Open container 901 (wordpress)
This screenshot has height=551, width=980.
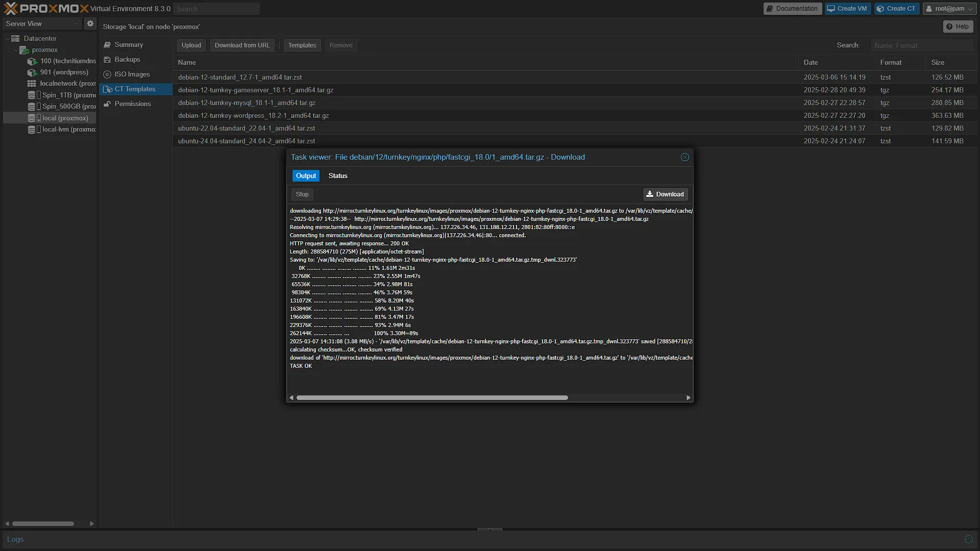coord(58,72)
